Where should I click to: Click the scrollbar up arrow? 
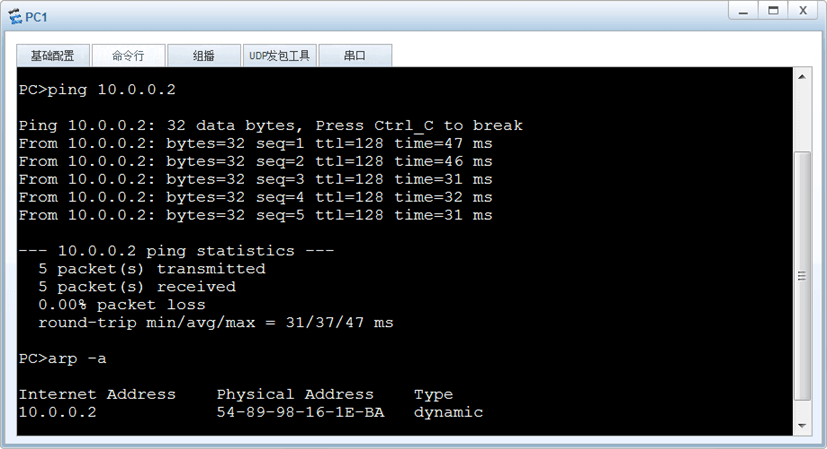click(x=802, y=77)
